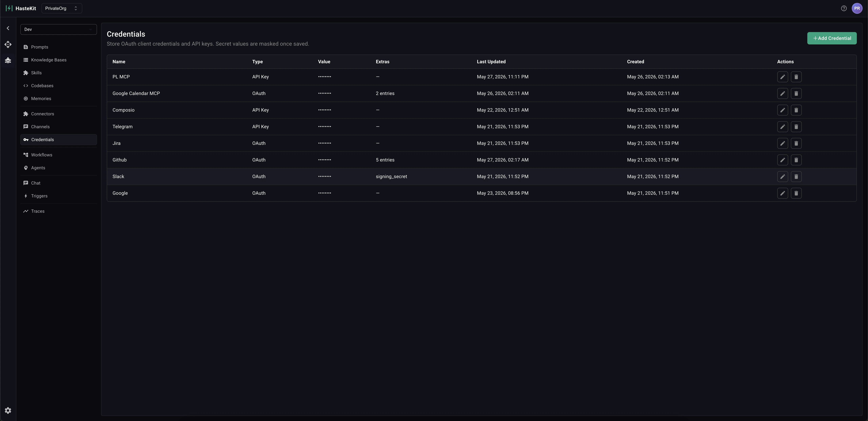Select the Telegram credential name
The image size is (868, 421).
coord(123,127)
